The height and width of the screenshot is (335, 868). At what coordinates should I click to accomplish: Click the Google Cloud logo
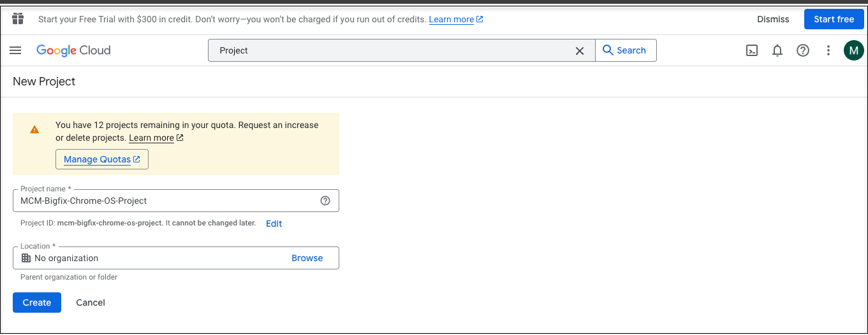[73, 50]
